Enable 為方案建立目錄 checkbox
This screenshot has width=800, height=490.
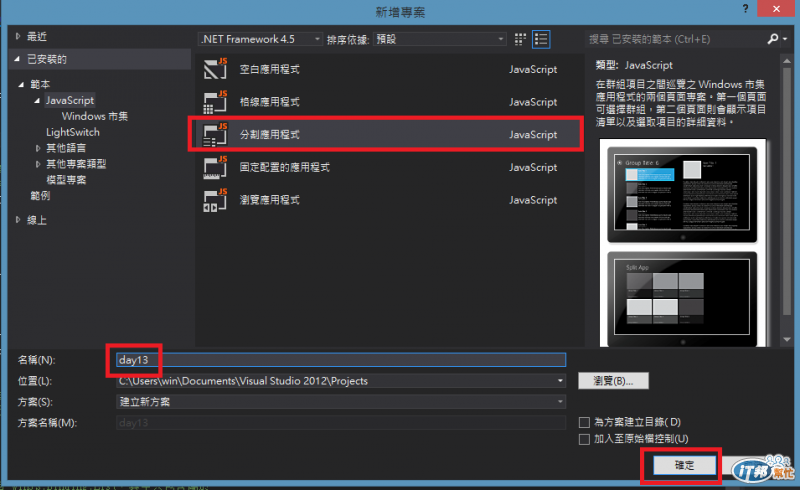coord(584,422)
